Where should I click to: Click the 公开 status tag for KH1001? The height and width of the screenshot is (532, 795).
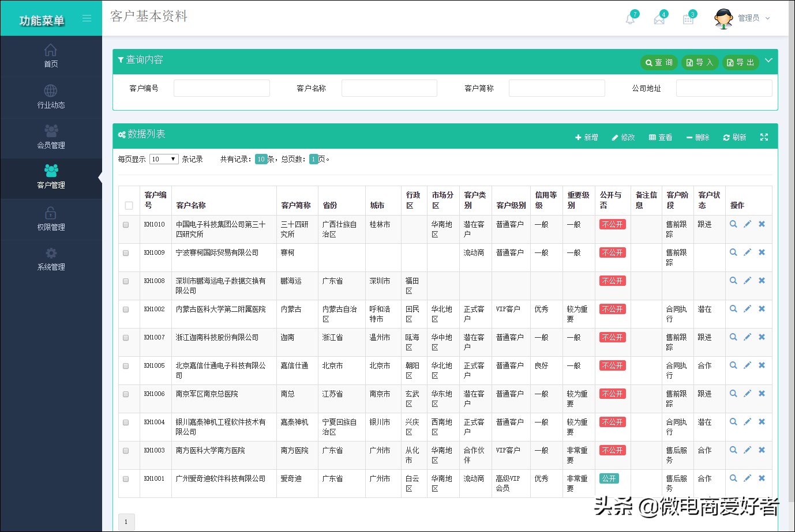coord(609,478)
